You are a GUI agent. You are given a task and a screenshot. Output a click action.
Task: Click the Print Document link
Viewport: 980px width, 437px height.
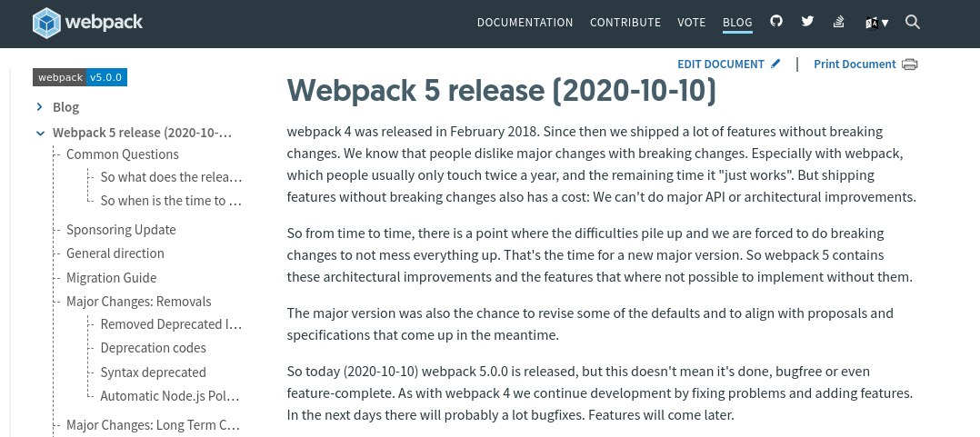coord(855,65)
